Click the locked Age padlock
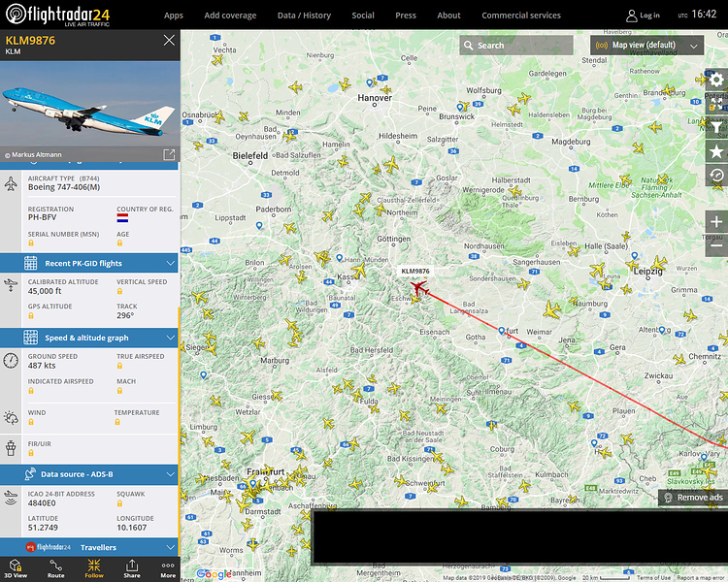The width and height of the screenshot is (728, 582). click(x=119, y=243)
